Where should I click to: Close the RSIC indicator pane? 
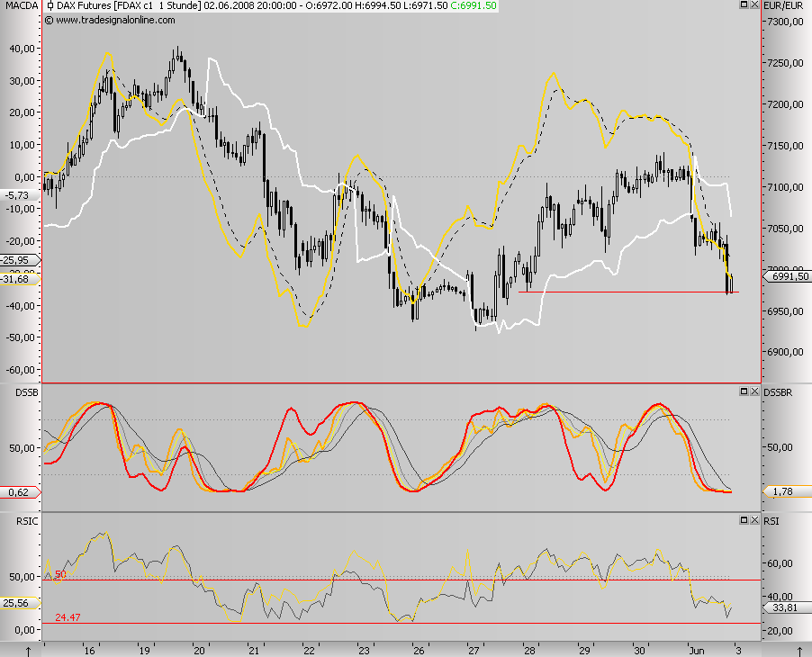754,520
